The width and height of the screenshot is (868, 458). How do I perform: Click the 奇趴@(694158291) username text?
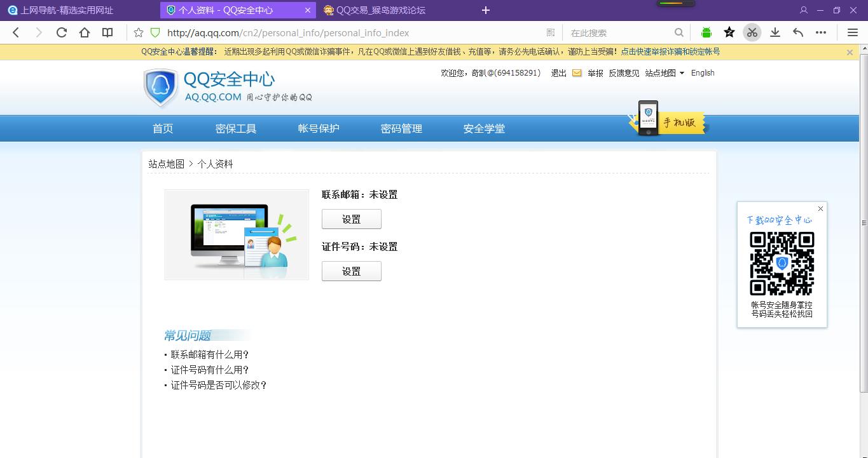(506, 73)
